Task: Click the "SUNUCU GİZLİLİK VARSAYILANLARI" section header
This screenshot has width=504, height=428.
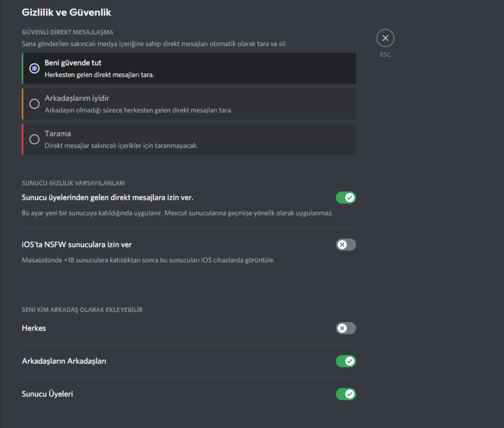Action: [73, 183]
